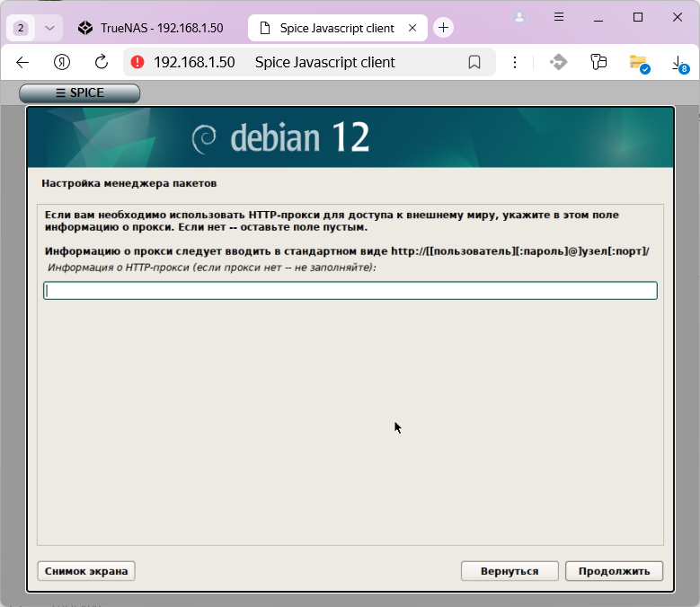Expand the tab list chevron
The width and height of the screenshot is (700, 607).
pos(49,28)
